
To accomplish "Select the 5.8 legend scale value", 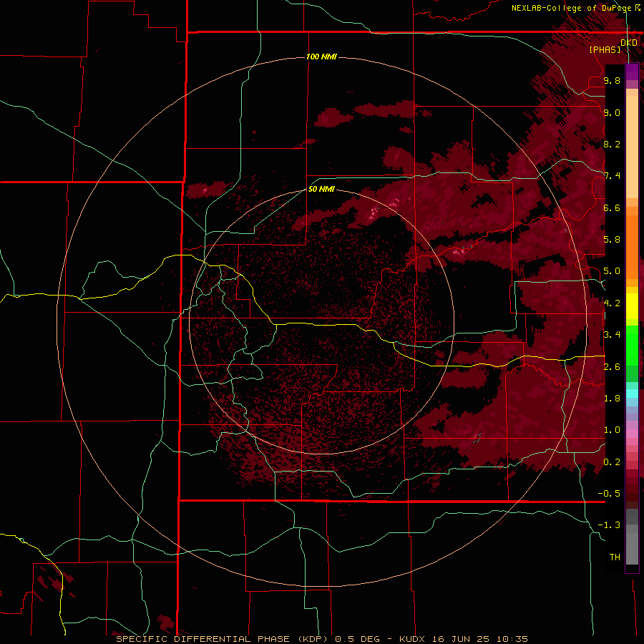I will 612,240.
